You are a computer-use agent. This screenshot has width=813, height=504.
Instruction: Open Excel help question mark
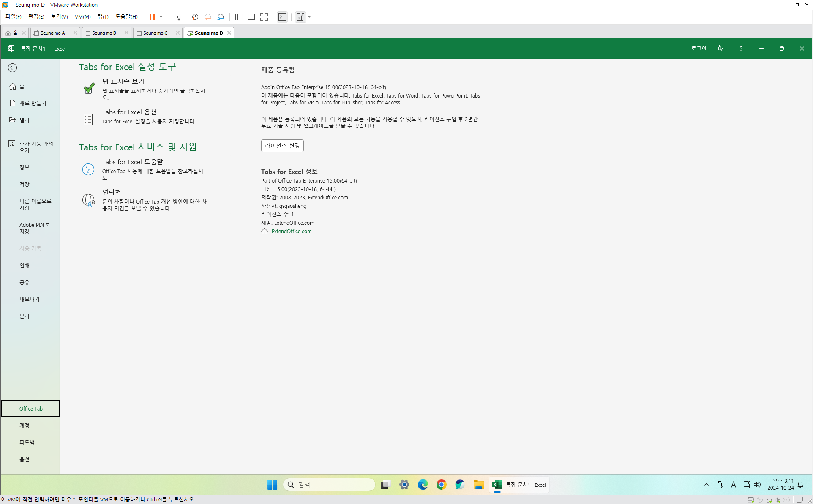[x=741, y=49]
